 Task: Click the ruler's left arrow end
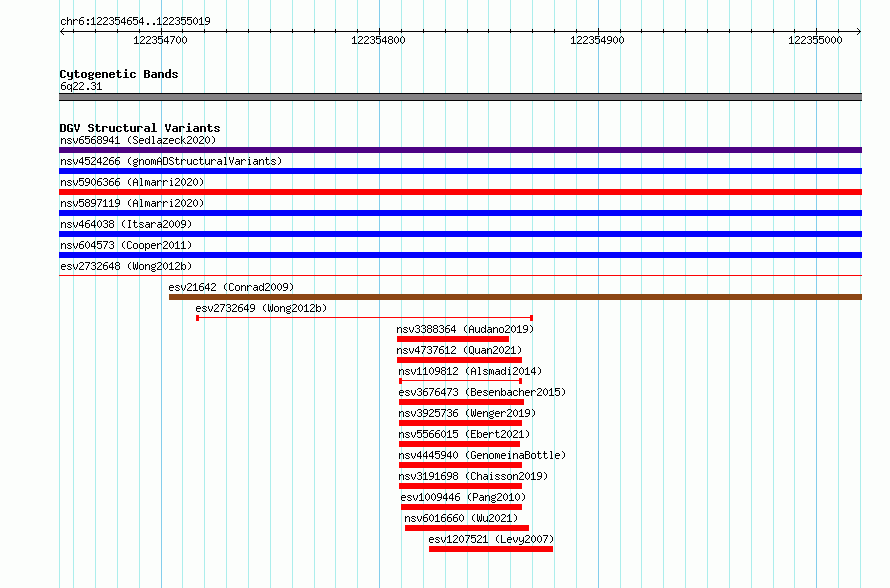point(62,31)
